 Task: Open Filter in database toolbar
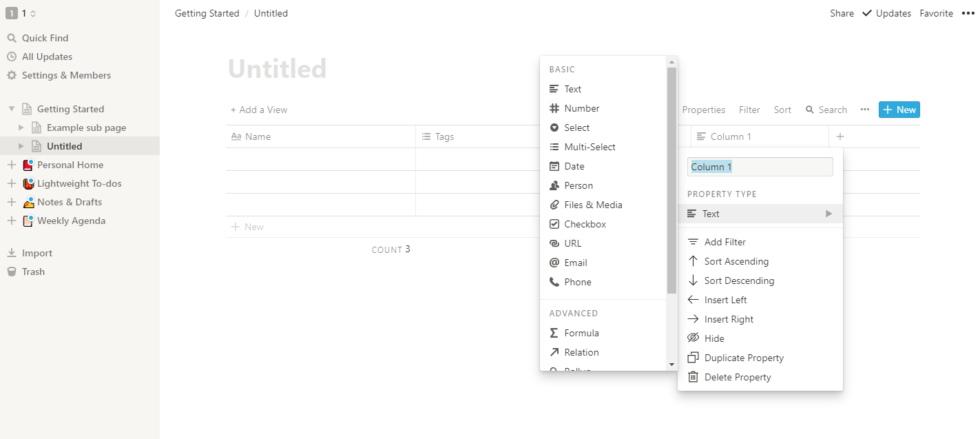coord(749,110)
